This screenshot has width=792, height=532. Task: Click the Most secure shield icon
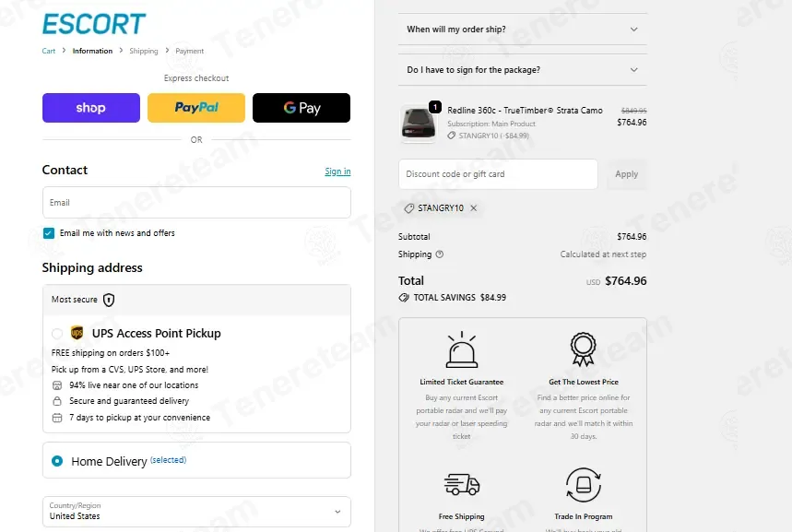coord(109,300)
